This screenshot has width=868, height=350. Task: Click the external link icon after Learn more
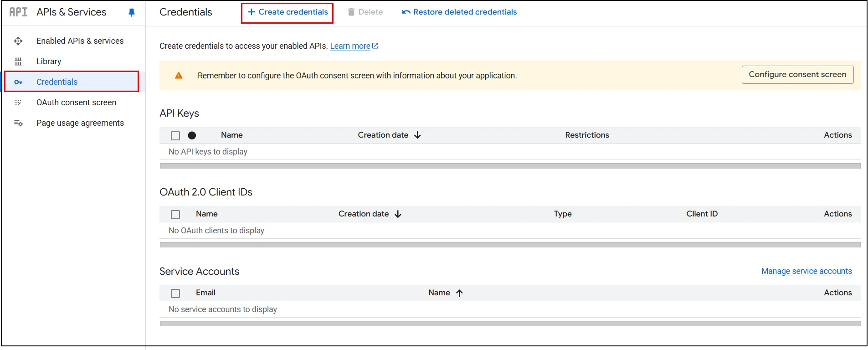click(375, 46)
